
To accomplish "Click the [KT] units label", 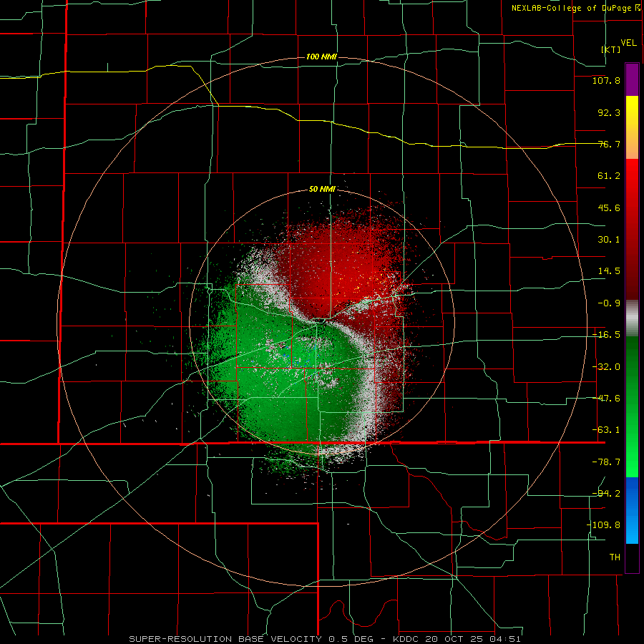I will 611,49.
